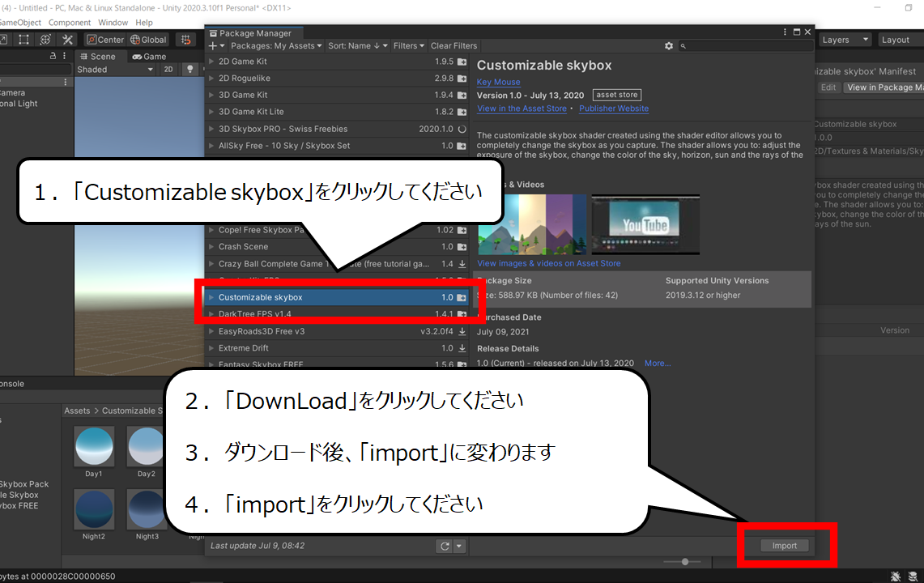Open custom editor tools wrench icon
Image resolution: width=924 pixels, height=583 pixels.
(68, 40)
